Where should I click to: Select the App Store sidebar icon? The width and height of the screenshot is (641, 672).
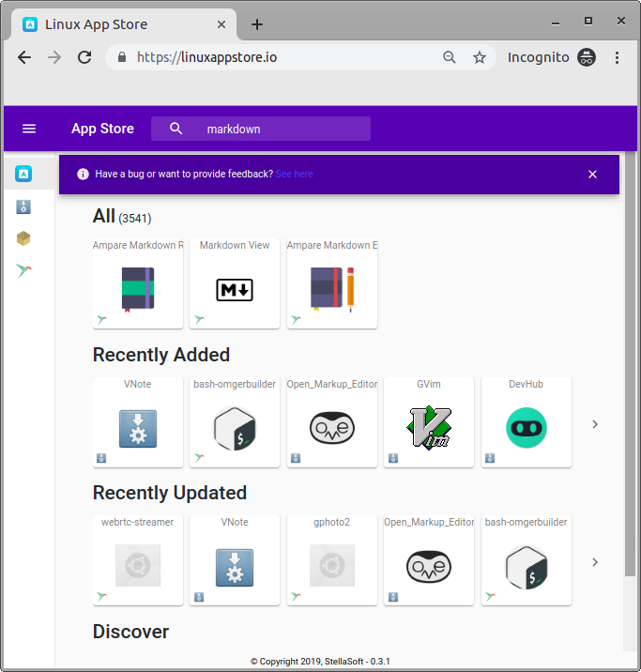pyautogui.click(x=23, y=174)
